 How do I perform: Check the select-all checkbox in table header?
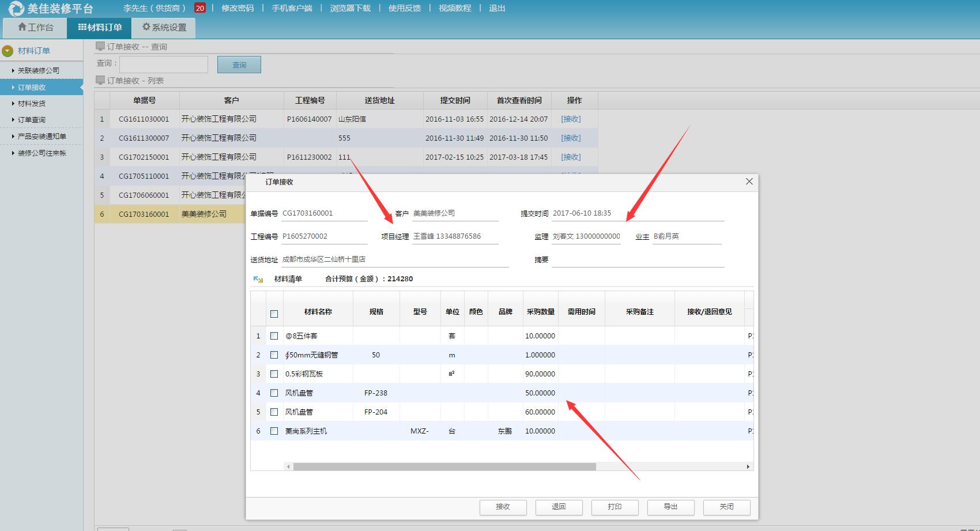(274, 314)
